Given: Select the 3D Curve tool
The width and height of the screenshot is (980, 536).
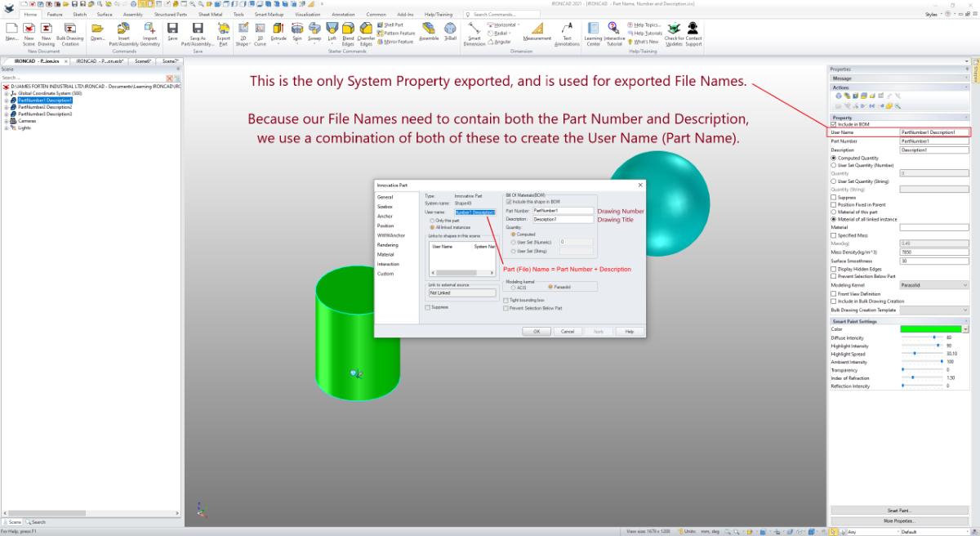Looking at the screenshot, I should [260, 28].
